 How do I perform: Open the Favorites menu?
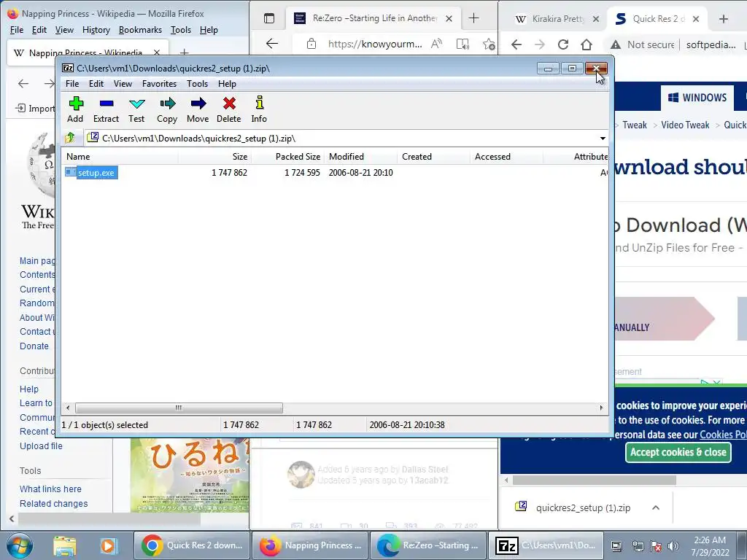click(160, 84)
